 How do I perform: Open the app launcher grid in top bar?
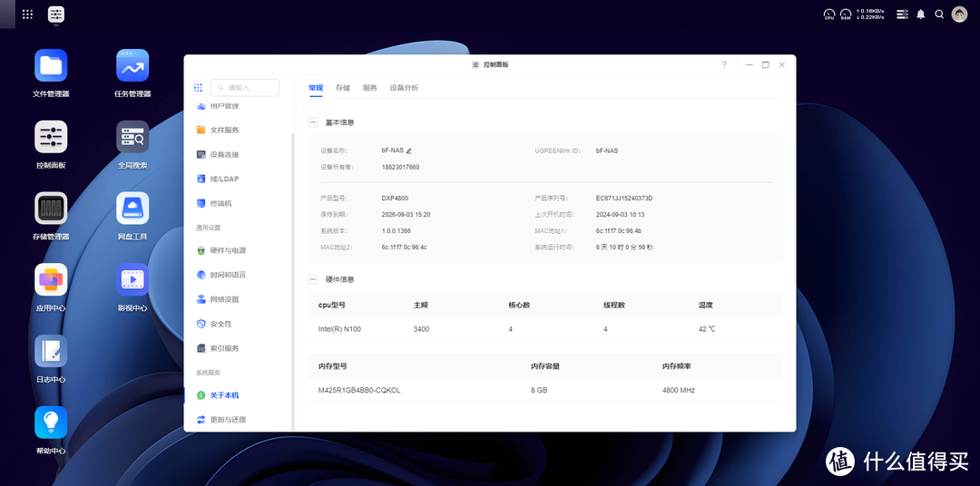pos(27,14)
